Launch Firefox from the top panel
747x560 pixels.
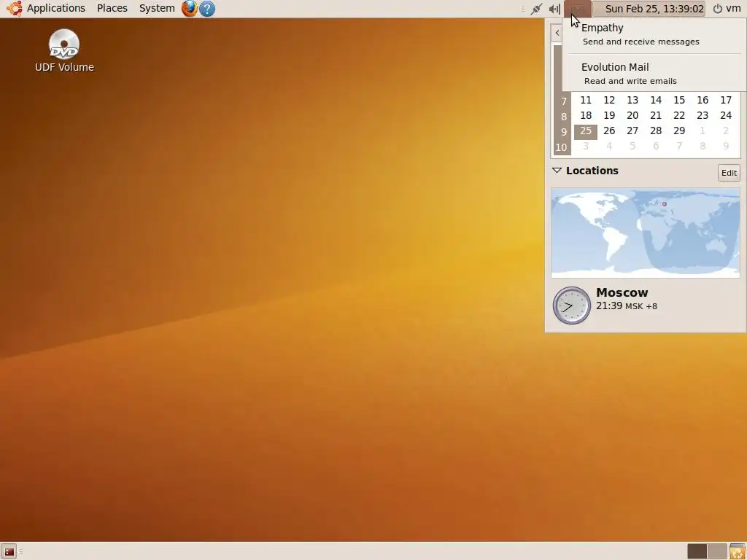point(189,9)
